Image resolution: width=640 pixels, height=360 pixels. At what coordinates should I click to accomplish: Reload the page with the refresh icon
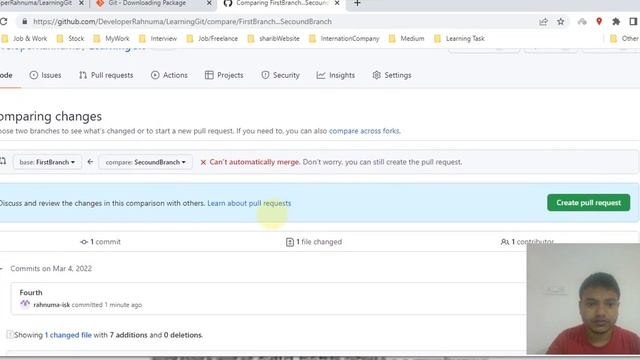tap(4, 22)
